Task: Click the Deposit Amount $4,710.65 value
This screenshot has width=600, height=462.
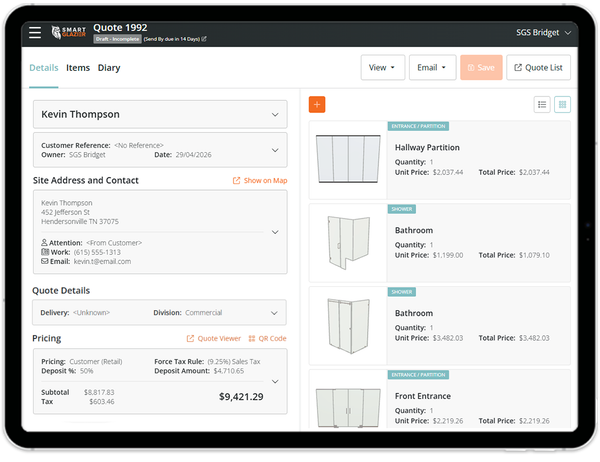Action: point(228,371)
